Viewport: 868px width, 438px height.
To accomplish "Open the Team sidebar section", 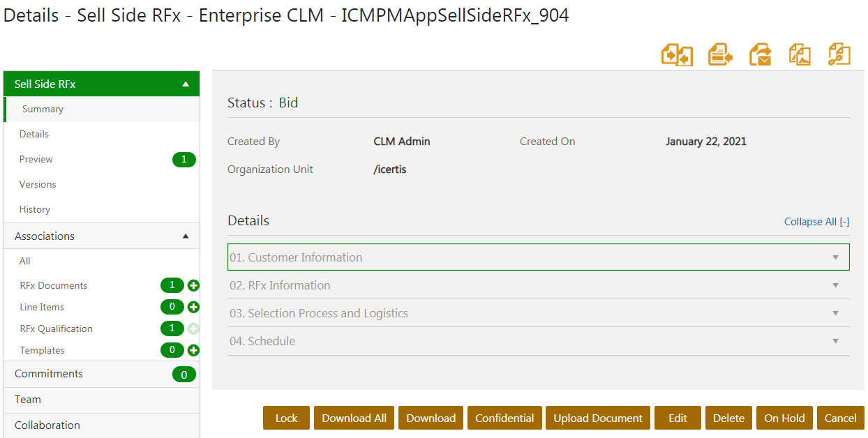I will click(x=28, y=400).
